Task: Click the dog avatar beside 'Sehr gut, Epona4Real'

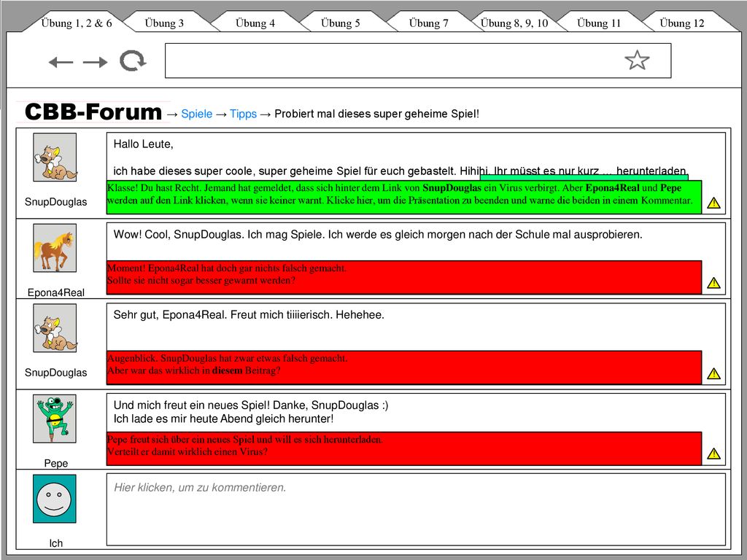Action: pos(55,328)
